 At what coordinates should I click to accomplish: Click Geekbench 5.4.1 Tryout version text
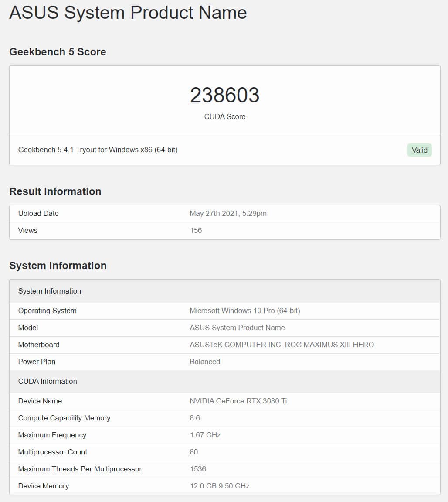point(98,150)
